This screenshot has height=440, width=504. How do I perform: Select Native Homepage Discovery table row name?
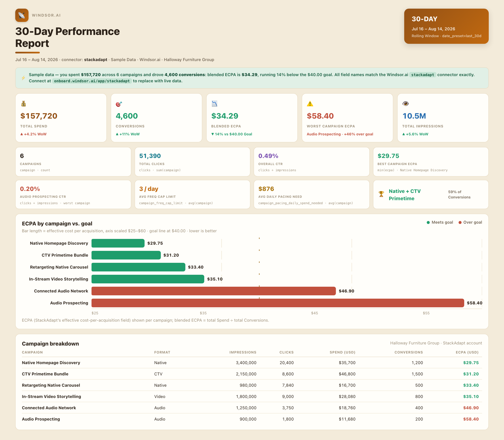tap(51, 363)
